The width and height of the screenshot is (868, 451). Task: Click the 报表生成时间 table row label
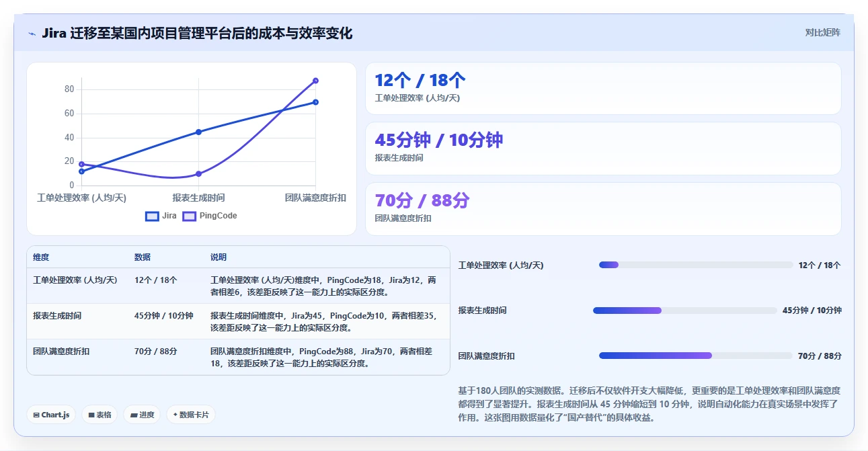tap(57, 315)
